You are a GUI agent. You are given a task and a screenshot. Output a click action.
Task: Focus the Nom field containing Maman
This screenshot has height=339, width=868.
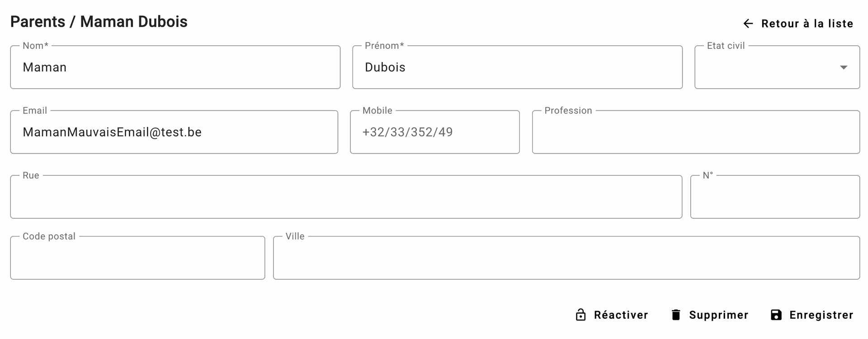[175, 67]
